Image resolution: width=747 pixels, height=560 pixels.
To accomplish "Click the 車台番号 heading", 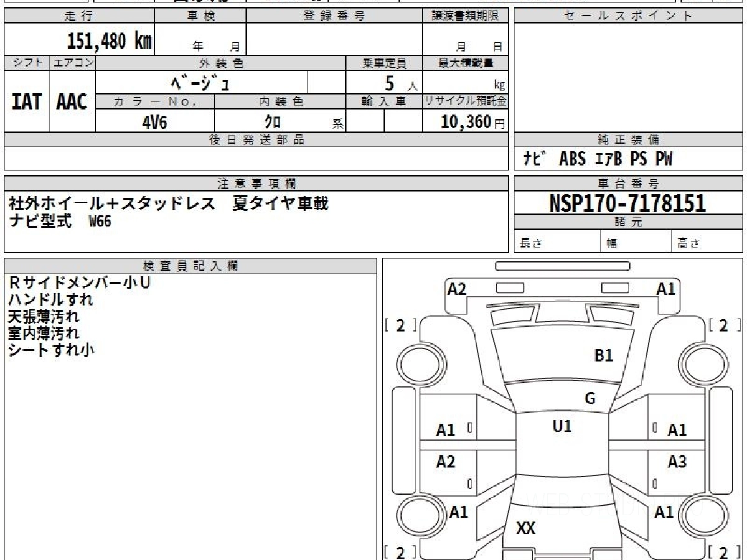I will coord(628,183).
